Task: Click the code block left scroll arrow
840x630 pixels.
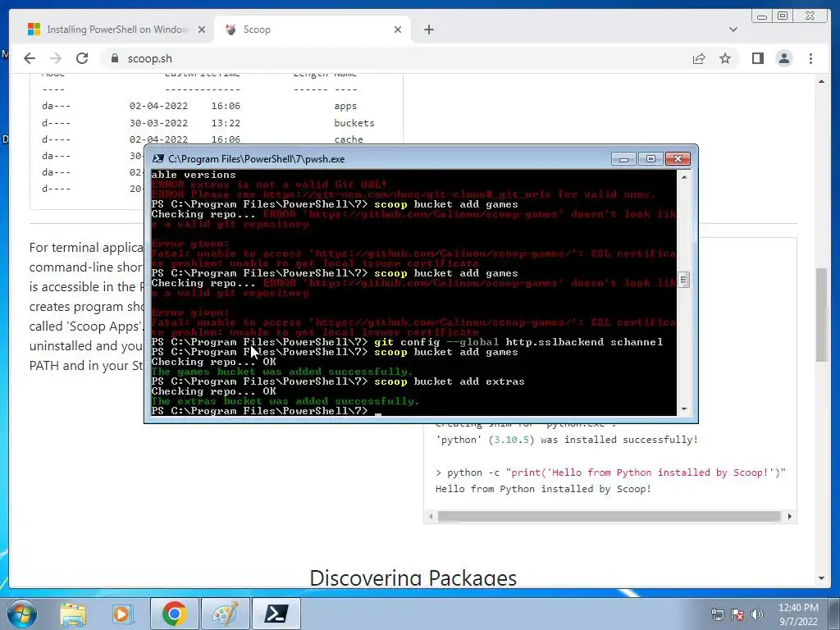Action: point(431,517)
